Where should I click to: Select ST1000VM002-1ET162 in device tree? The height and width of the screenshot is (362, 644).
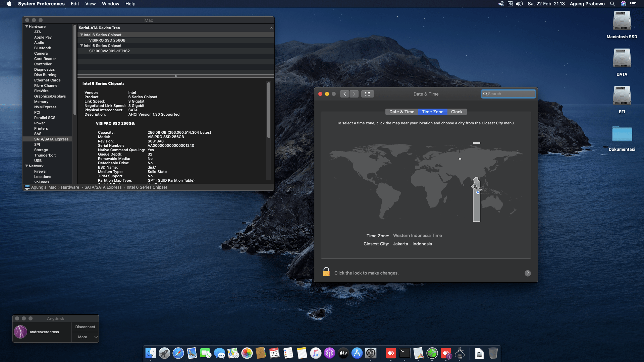tap(109, 51)
